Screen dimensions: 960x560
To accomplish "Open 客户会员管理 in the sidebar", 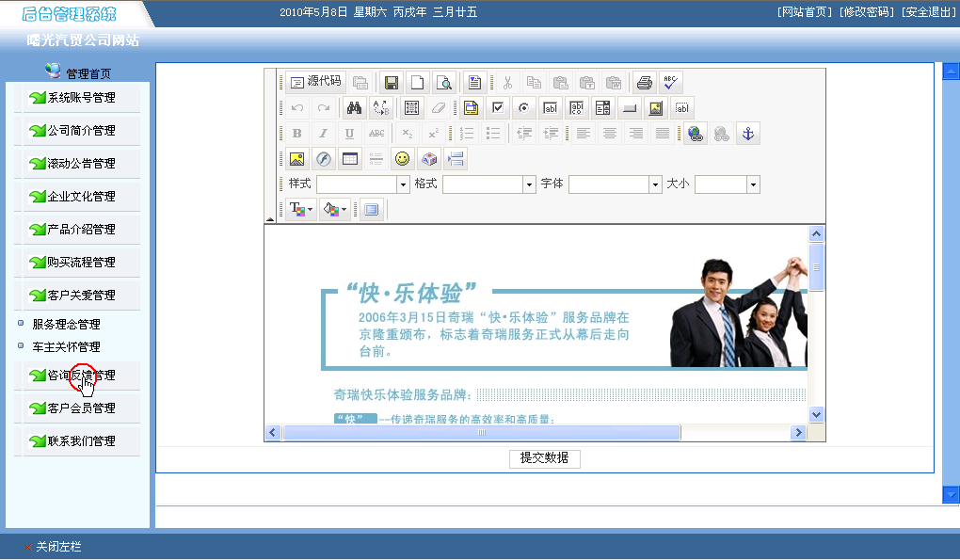I will [x=82, y=408].
